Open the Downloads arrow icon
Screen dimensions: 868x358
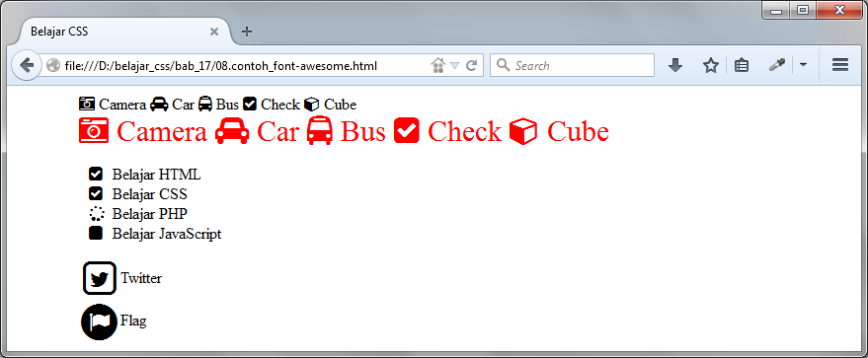674,65
